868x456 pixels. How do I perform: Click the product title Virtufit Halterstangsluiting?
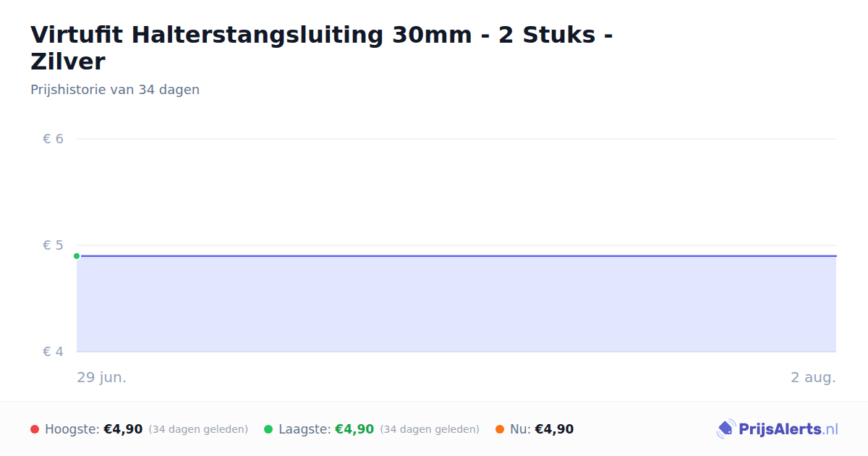(322, 48)
